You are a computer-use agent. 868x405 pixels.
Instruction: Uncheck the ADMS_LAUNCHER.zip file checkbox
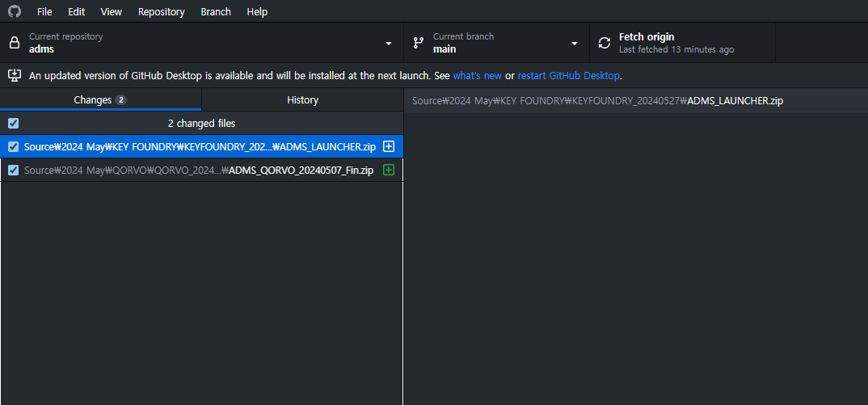tap(13, 147)
